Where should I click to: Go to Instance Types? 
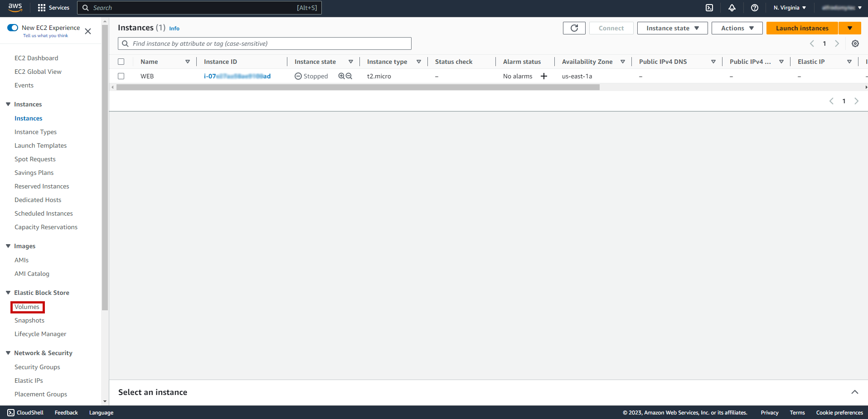35,132
